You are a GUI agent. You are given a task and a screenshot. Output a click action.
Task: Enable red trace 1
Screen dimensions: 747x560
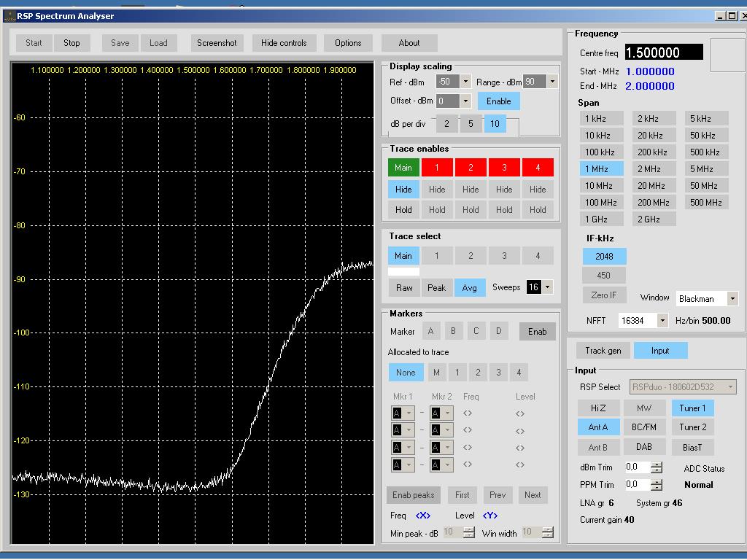437,168
